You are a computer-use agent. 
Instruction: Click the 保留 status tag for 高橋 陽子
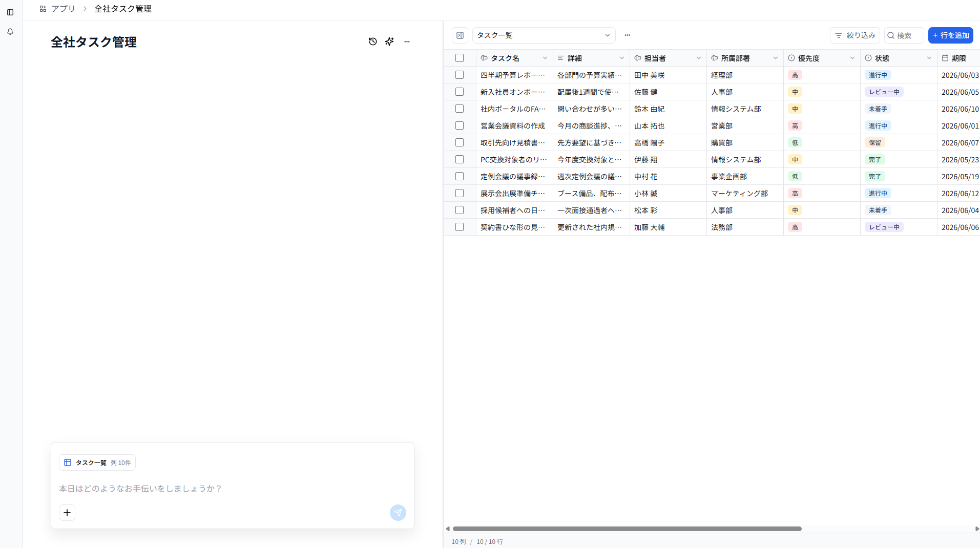875,143
